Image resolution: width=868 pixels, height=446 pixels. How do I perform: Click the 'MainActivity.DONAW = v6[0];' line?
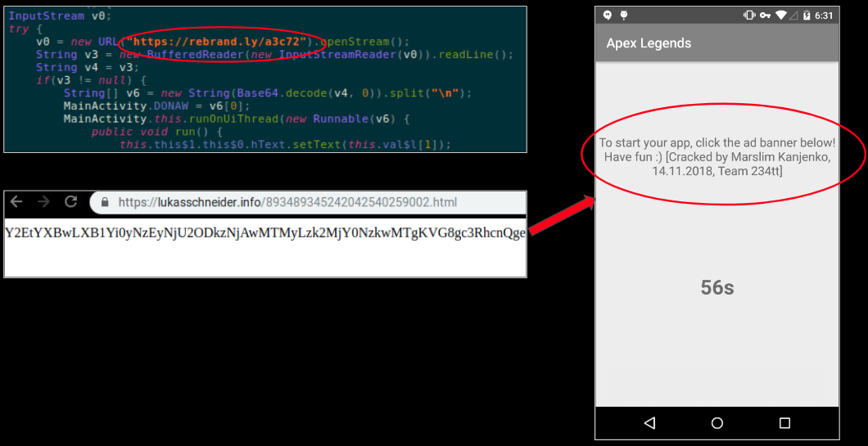(156, 106)
